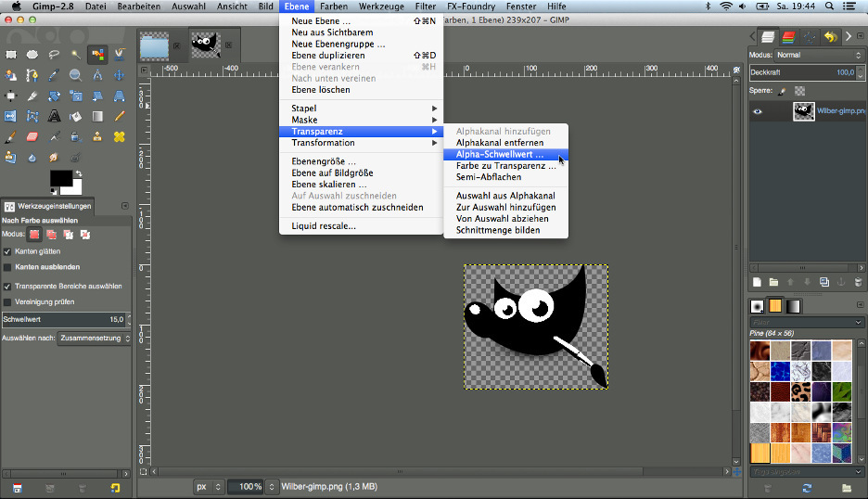
Task: Enable Vereinigung prüfen checkbox
Action: click(7, 301)
